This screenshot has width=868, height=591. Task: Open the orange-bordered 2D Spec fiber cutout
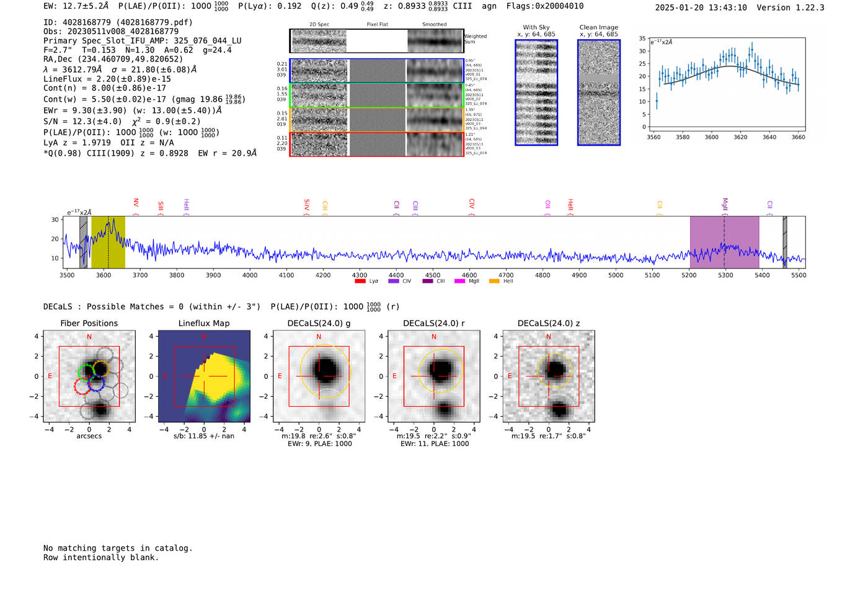pos(319,120)
